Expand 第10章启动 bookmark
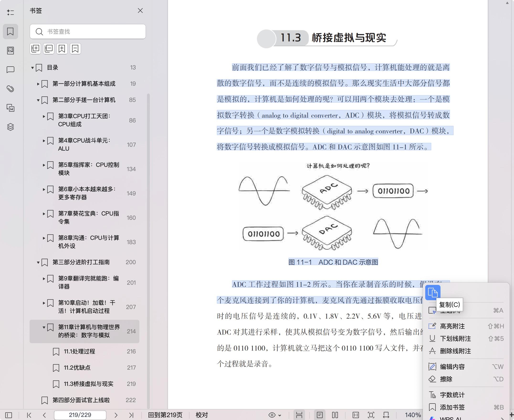The image size is (514, 420). point(44,303)
